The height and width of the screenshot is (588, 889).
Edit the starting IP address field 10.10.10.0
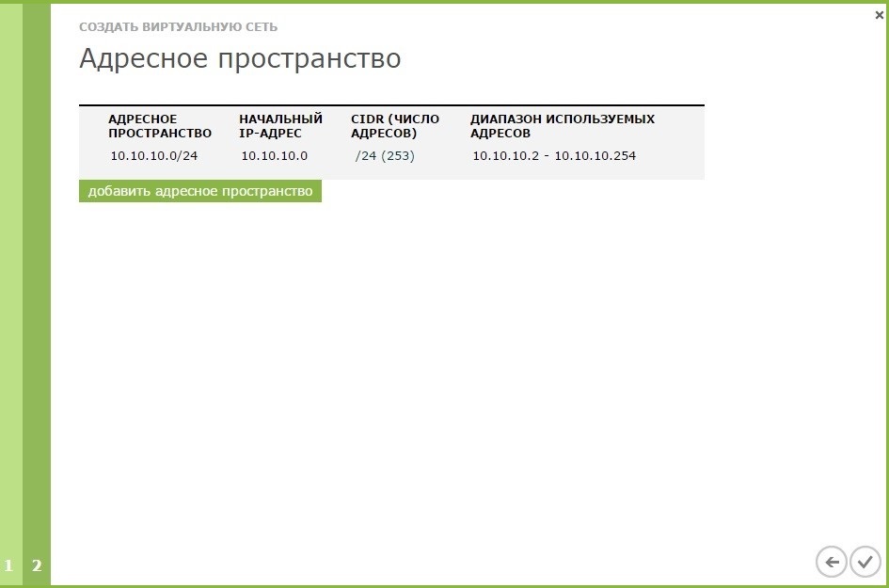click(272, 155)
